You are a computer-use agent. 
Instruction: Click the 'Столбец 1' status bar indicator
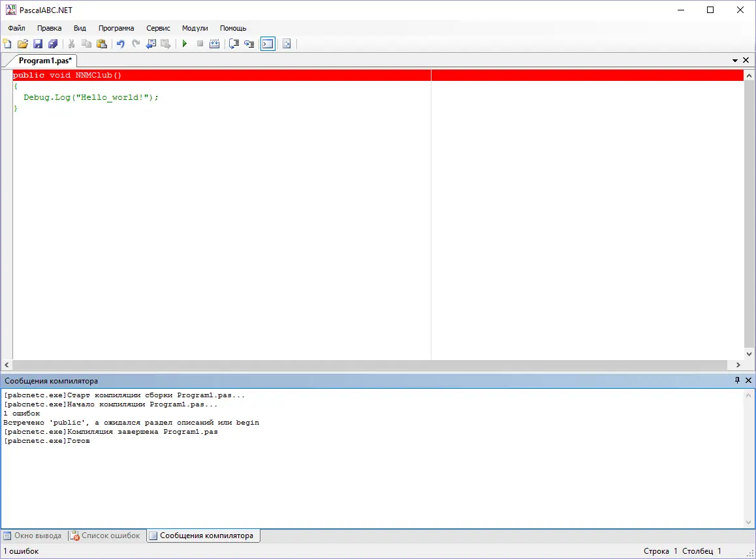click(x=702, y=551)
